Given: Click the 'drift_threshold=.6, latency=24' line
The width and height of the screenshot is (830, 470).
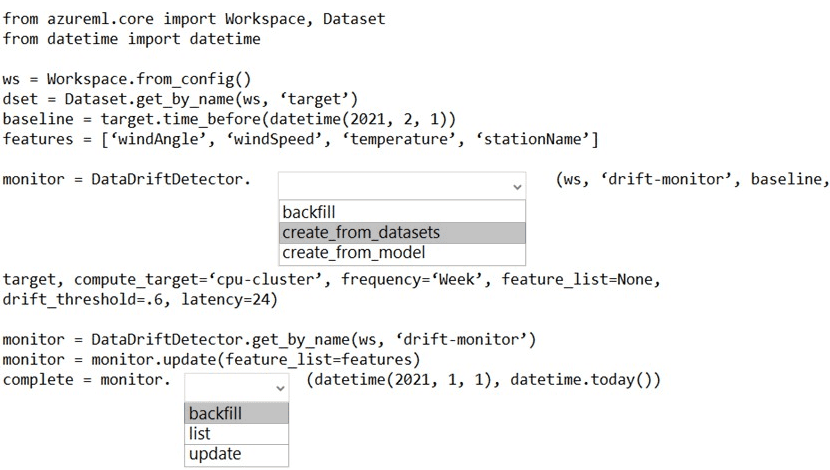Looking at the screenshot, I should (140, 299).
